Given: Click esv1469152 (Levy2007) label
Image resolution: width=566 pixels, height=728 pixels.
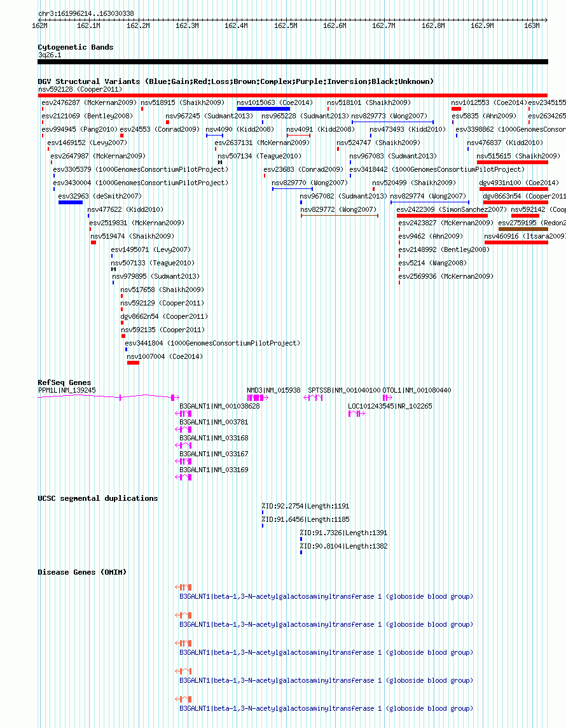Looking at the screenshot, I should [87, 143].
